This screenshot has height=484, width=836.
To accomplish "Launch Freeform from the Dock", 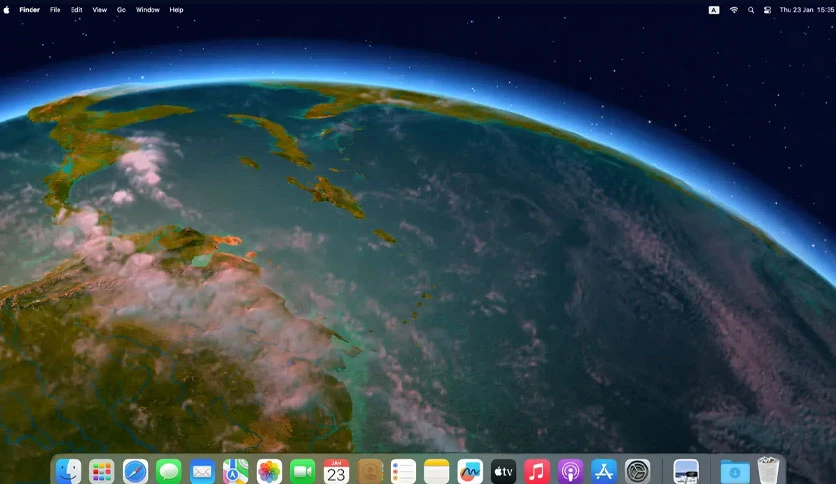I will tap(470, 472).
